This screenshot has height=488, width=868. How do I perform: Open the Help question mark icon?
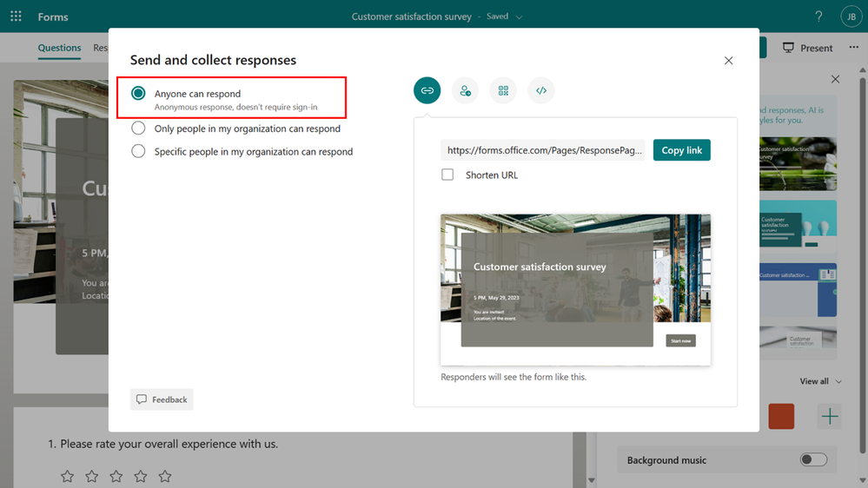coord(818,16)
